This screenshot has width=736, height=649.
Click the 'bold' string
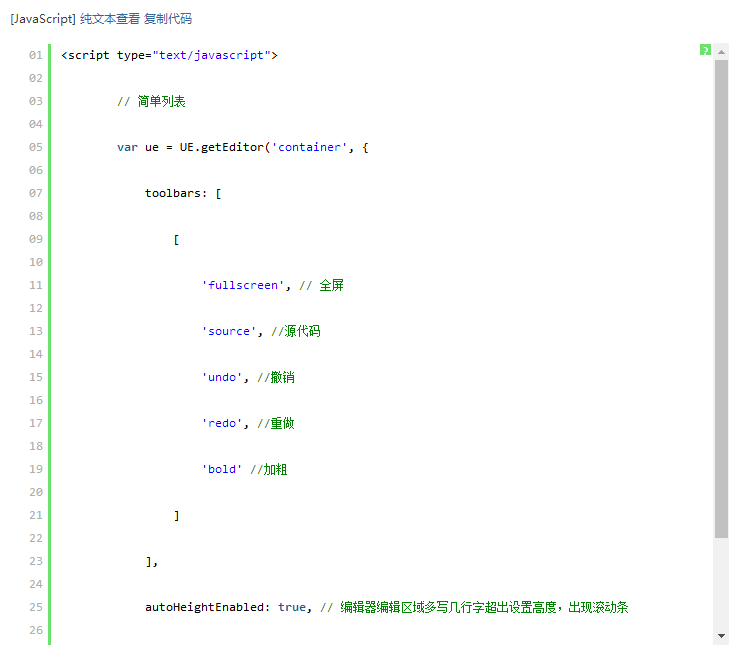(222, 469)
